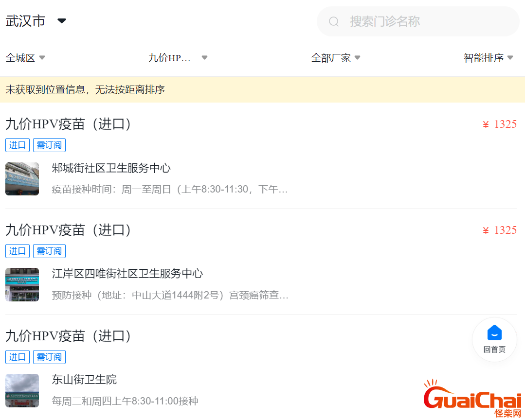This screenshot has width=525, height=420.
Task: Select the 东山街卫生院 clinic name
Action: [x=84, y=380]
